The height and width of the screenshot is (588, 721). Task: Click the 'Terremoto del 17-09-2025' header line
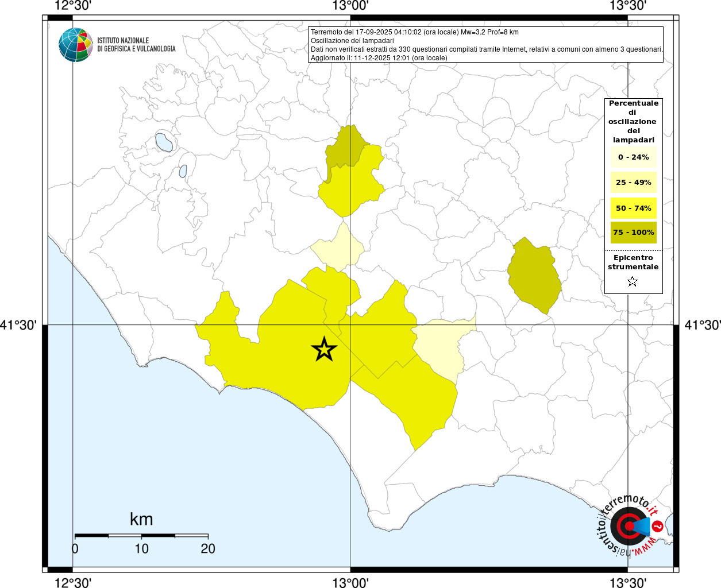414,32
